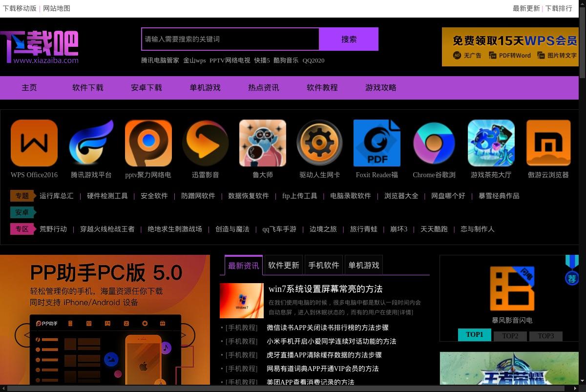
Task: Switch to the 最新资讯 tab
Action: [244, 265]
